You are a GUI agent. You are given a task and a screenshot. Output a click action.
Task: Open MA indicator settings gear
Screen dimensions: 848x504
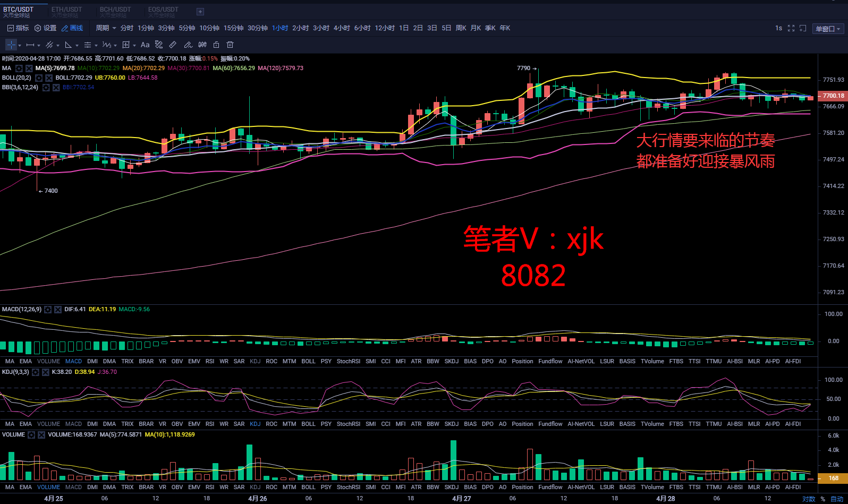[19, 69]
